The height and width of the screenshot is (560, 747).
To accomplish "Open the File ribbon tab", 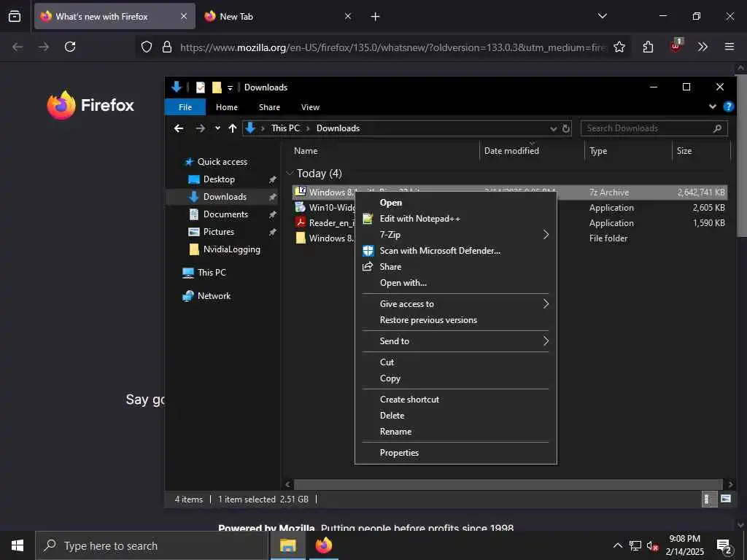I will (185, 107).
